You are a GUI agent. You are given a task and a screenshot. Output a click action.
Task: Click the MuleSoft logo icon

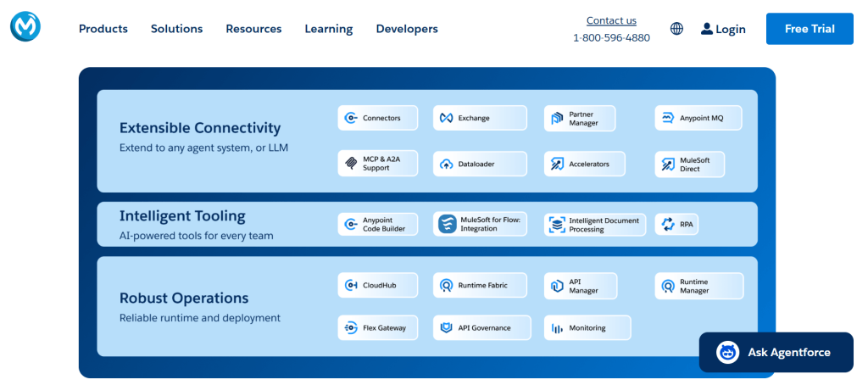click(25, 26)
